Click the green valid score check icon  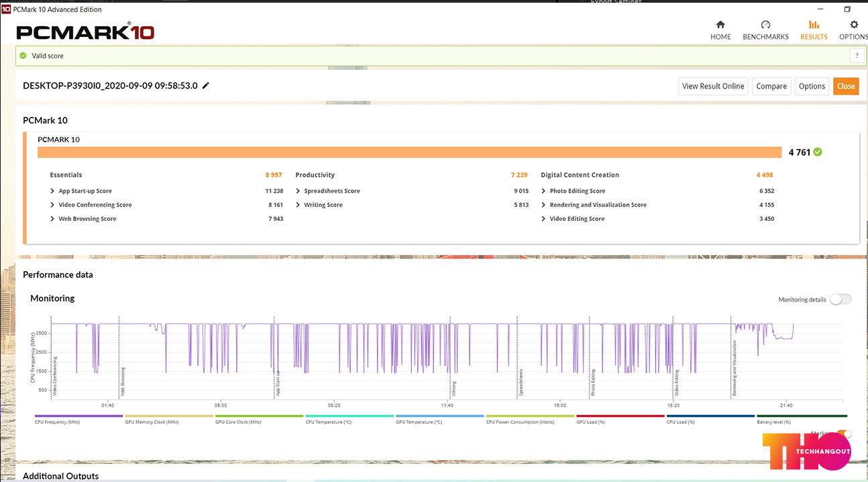point(23,56)
